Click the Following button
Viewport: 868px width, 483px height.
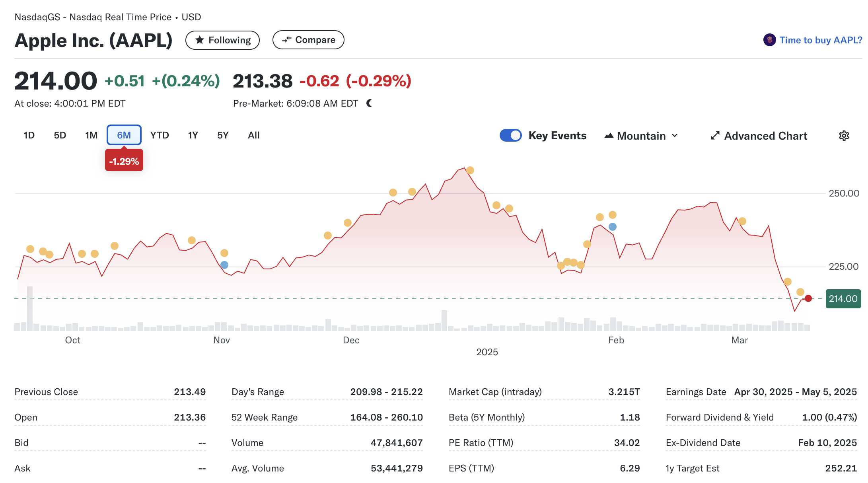pos(222,40)
